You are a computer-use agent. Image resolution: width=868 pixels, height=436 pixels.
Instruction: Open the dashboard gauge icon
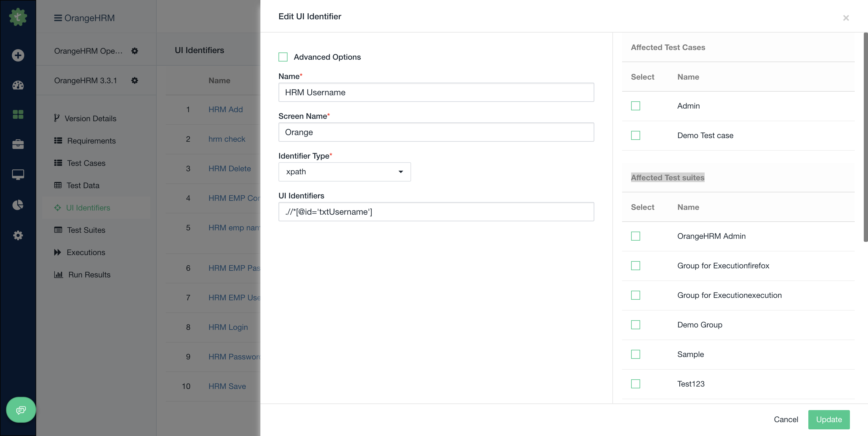[x=18, y=85]
